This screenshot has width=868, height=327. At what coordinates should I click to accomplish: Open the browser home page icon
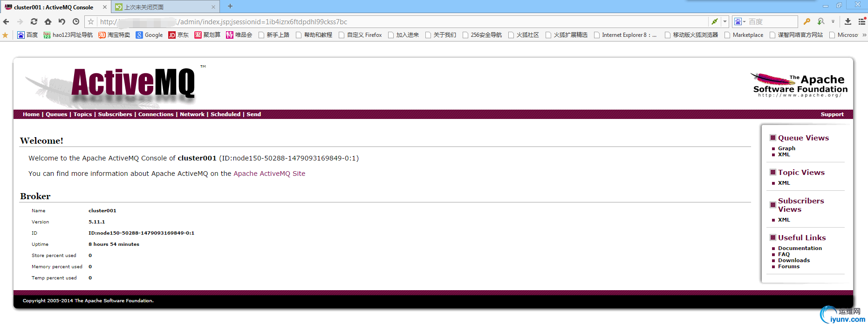click(x=48, y=21)
